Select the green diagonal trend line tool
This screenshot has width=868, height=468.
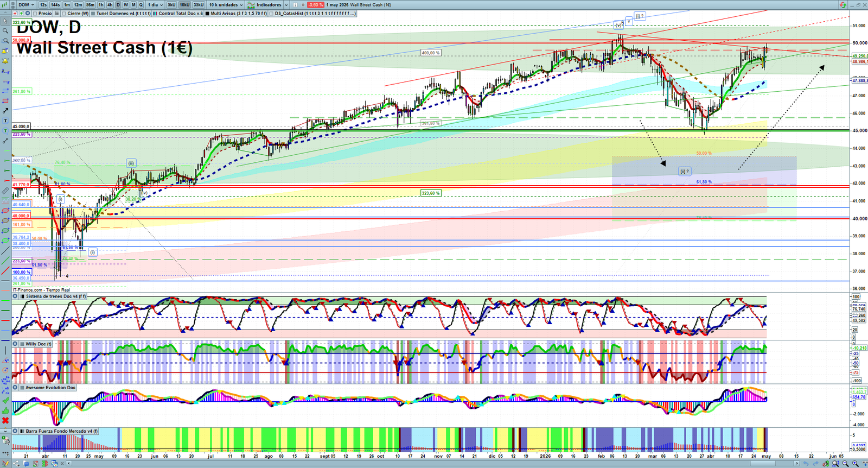coord(5,261)
